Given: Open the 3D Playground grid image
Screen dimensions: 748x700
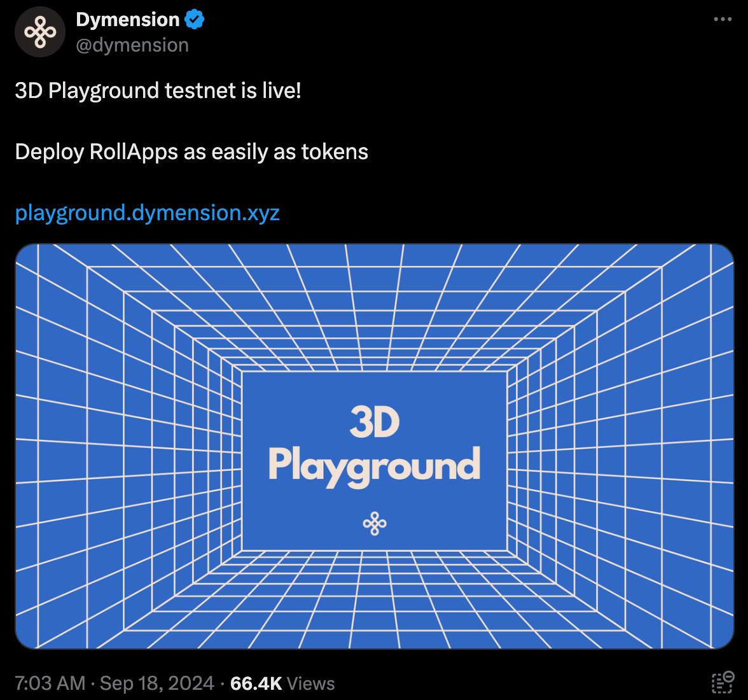Looking at the screenshot, I should (375, 446).
